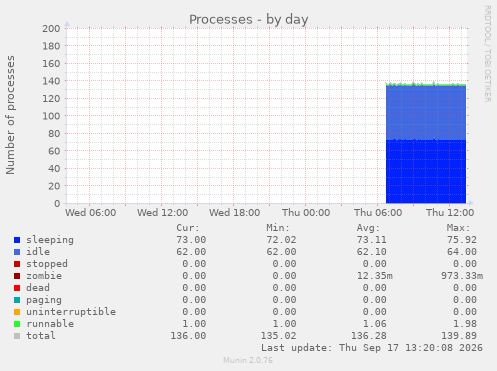497x371 pixels.
Task: Click the stopped legend color swatch
Action: click(x=17, y=264)
